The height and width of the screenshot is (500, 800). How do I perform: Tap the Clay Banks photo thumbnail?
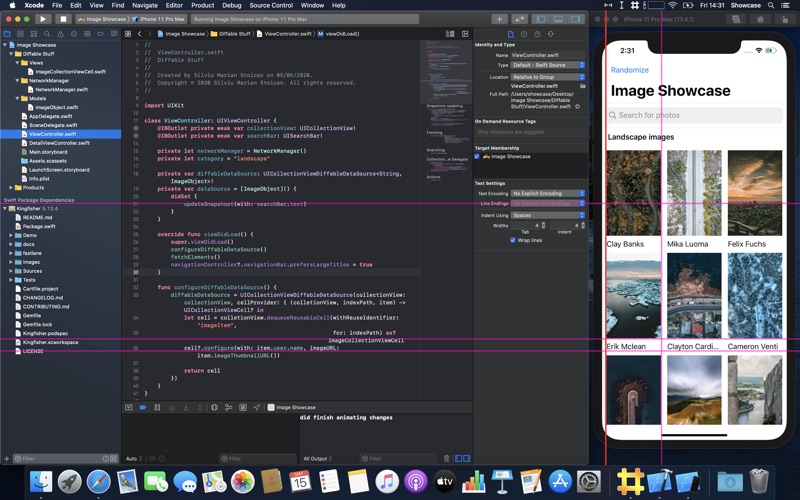click(633, 193)
